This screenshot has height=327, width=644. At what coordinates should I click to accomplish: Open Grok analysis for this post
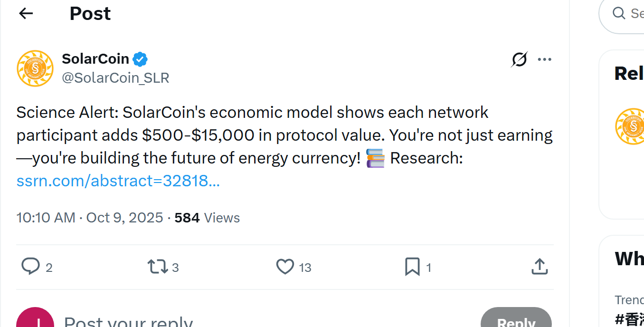(519, 59)
